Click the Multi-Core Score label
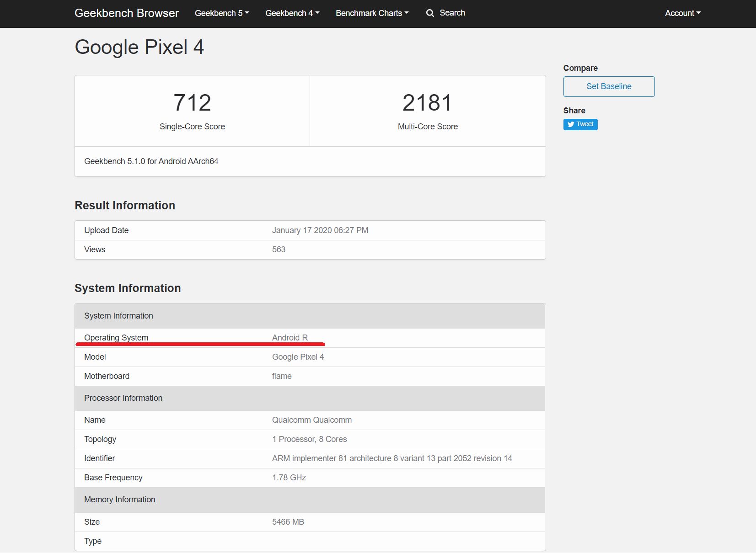This screenshot has height=553, width=756. click(x=428, y=127)
